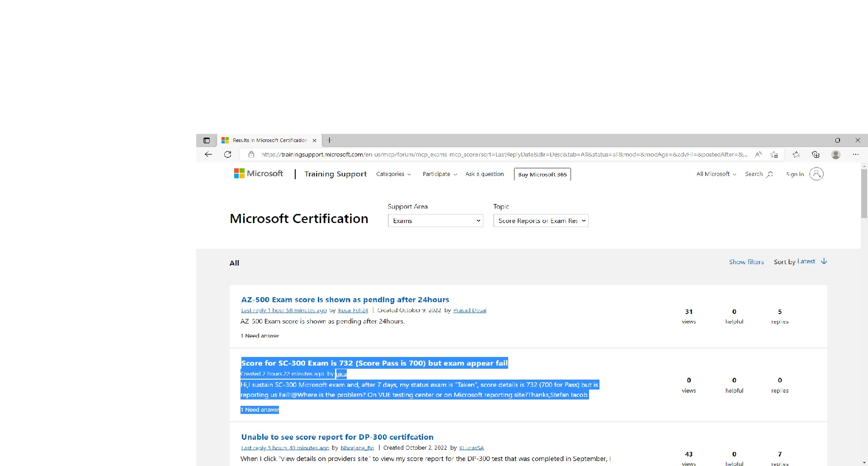Expand the All Microsoft menu
The width and height of the screenshot is (868, 466).
click(x=716, y=174)
